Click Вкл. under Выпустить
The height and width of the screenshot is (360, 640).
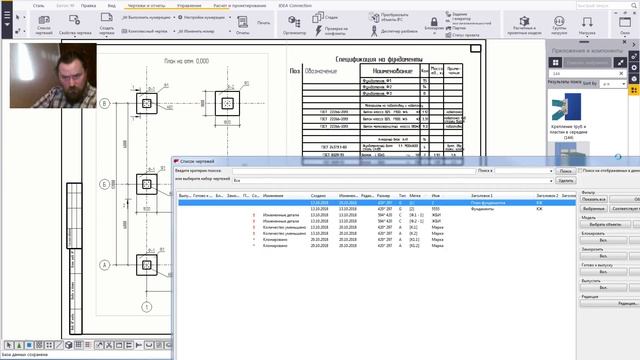(x=603, y=288)
